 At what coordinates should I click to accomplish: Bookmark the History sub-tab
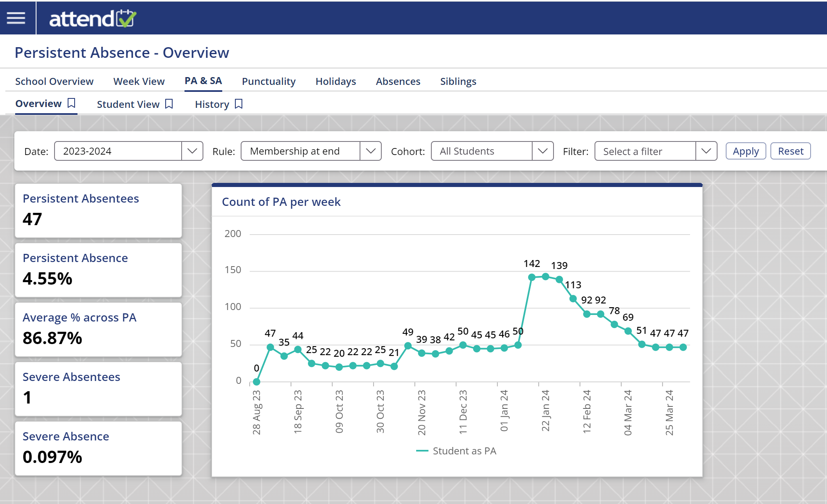point(239,104)
